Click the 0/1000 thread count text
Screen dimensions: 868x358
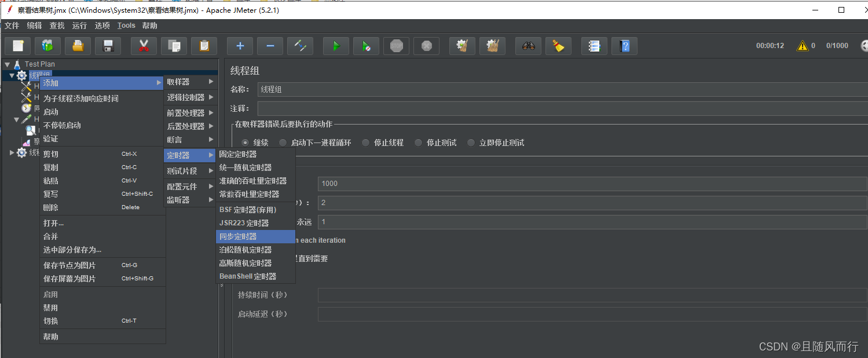click(x=837, y=46)
